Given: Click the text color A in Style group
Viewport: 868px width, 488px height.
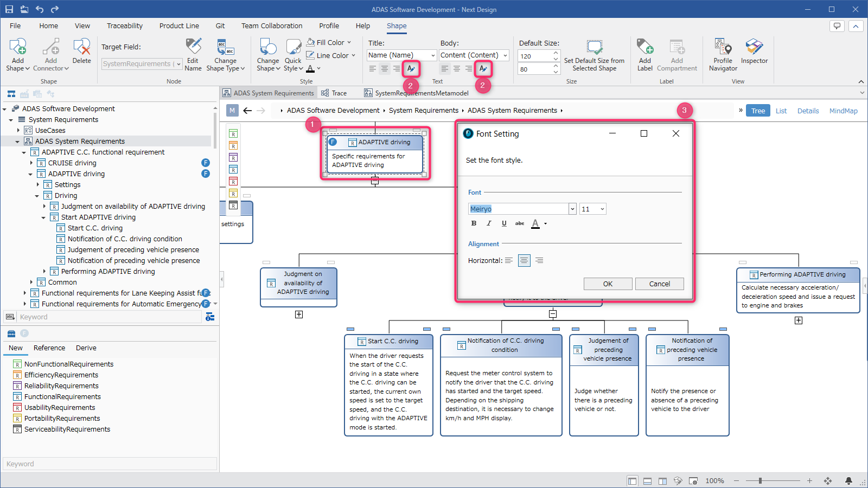Looking at the screenshot, I should [x=310, y=69].
